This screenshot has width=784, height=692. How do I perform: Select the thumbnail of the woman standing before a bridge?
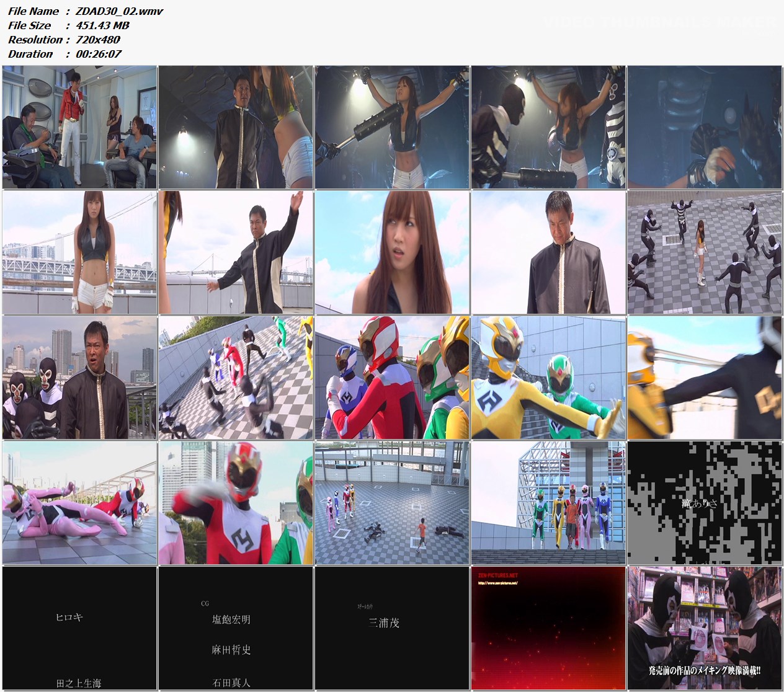pos(79,252)
